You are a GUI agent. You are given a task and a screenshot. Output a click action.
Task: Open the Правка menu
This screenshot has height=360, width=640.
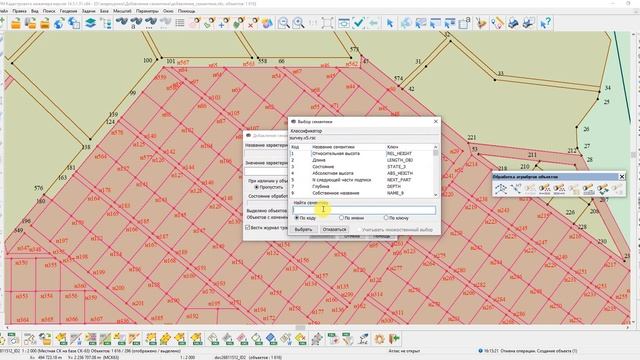(x=19, y=11)
